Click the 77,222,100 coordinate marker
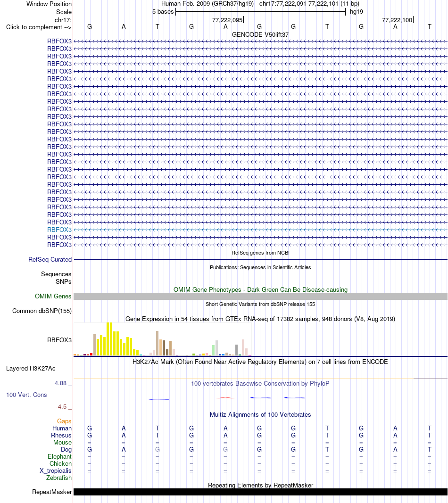This screenshot has width=448, height=503. (397, 20)
